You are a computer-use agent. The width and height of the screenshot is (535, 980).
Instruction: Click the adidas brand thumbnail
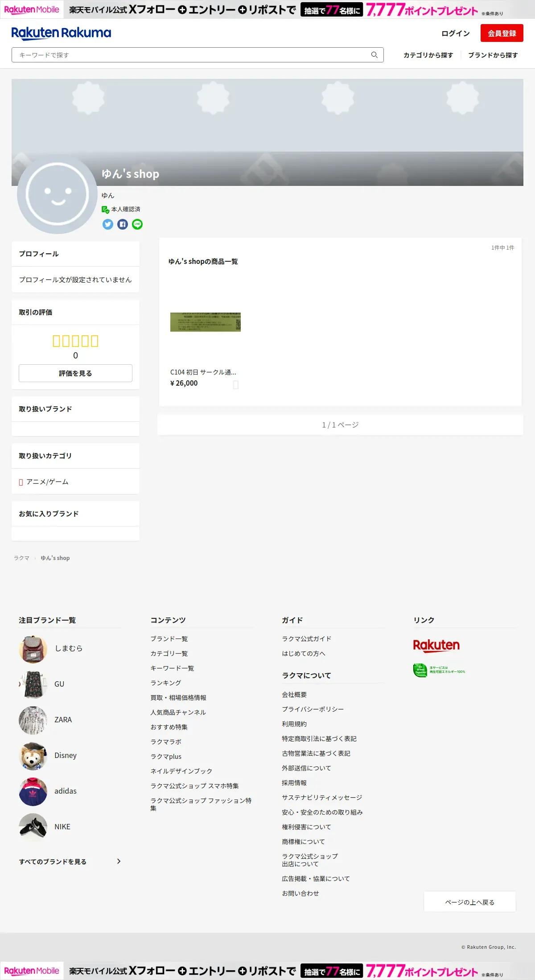point(33,792)
